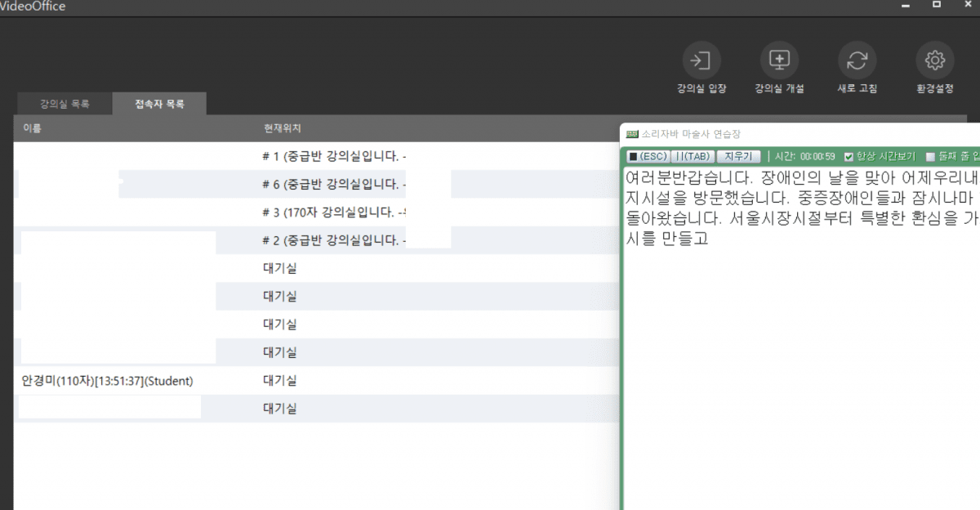This screenshot has width=980, height=510.
Task: Switch to the 강의실 목록 tab
Action: (65, 105)
